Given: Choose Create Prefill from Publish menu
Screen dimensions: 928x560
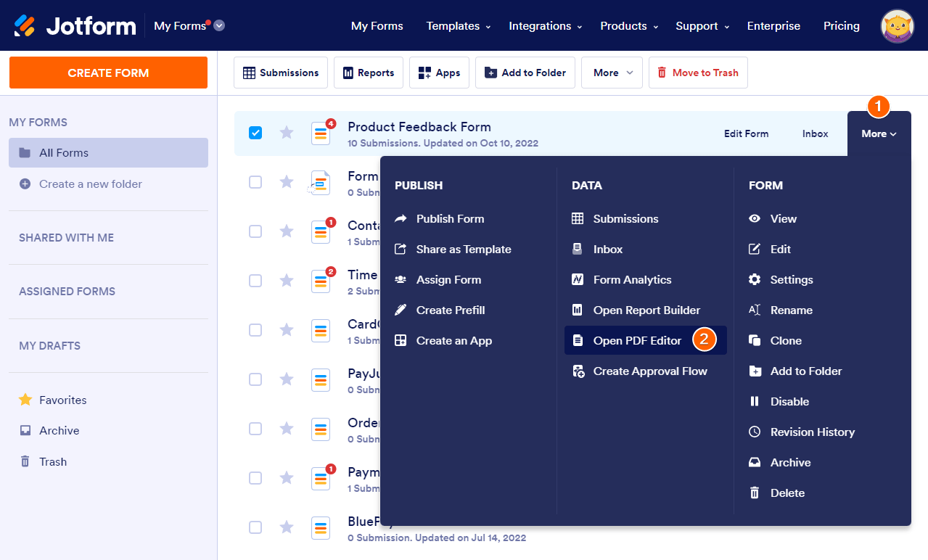Looking at the screenshot, I should point(450,310).
